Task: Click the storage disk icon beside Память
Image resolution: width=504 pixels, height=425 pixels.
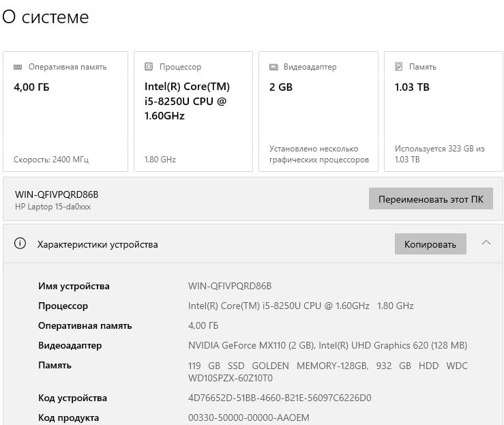Action: click(x=398, y=67)
